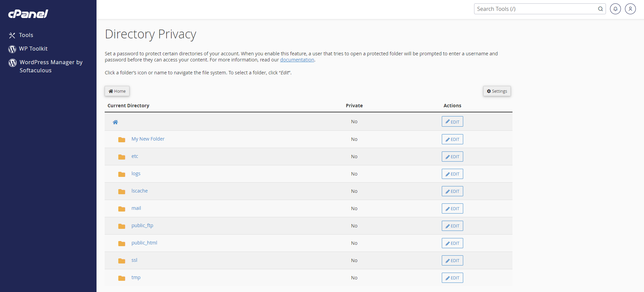Navigate into logs directory link
The image size is (644, 292).
click(x=136, y=174)
